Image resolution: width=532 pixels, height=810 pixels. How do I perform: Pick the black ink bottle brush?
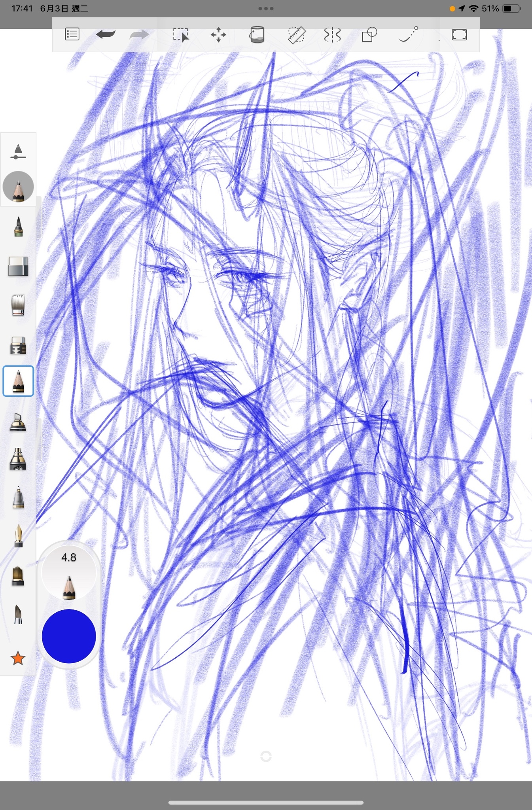(18, 422)
